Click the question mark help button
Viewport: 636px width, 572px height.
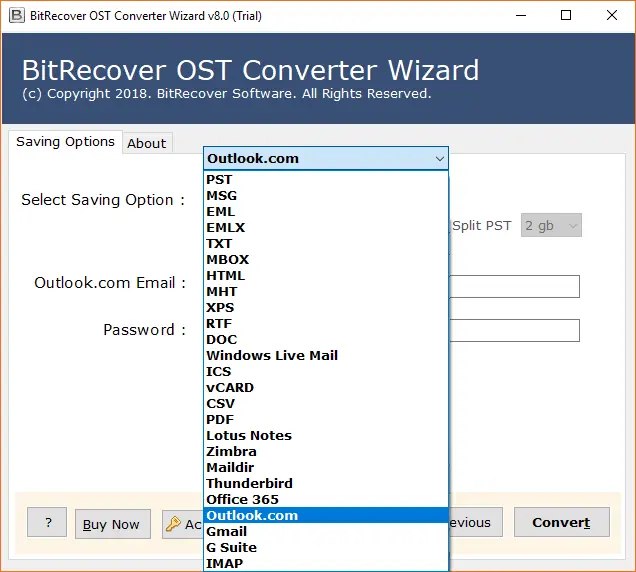47,522
